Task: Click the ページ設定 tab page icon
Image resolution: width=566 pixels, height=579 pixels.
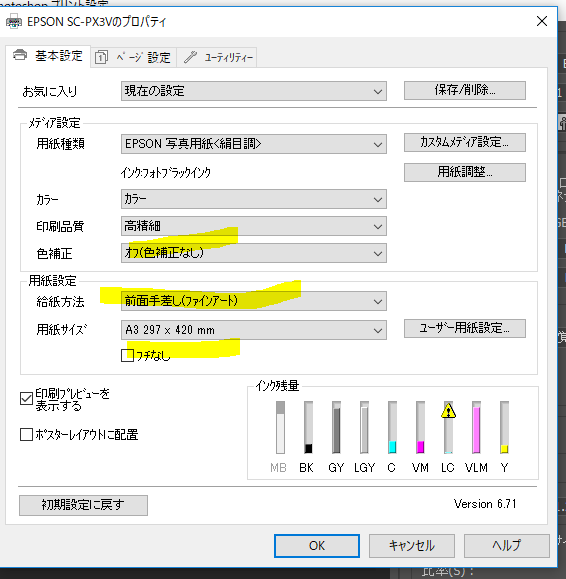Action: click(101, 57)
